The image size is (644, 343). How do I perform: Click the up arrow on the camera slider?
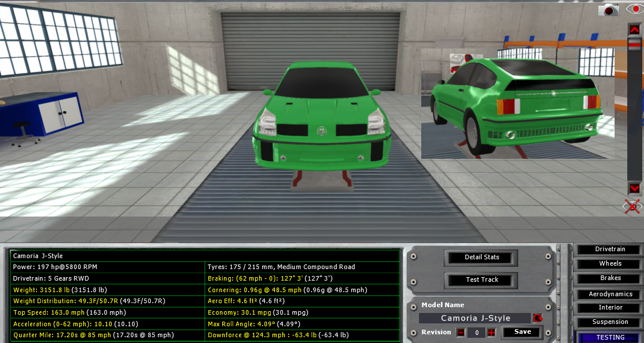point(634,29)
